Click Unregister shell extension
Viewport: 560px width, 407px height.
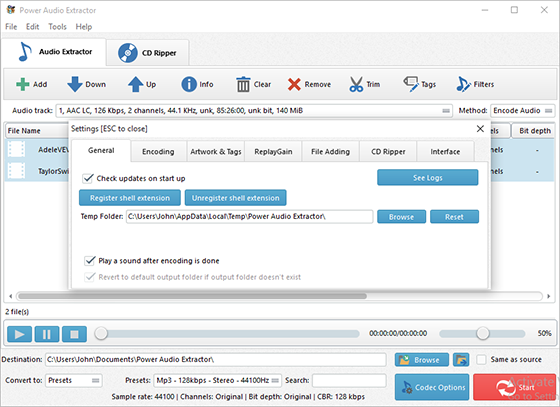[235, 198]
